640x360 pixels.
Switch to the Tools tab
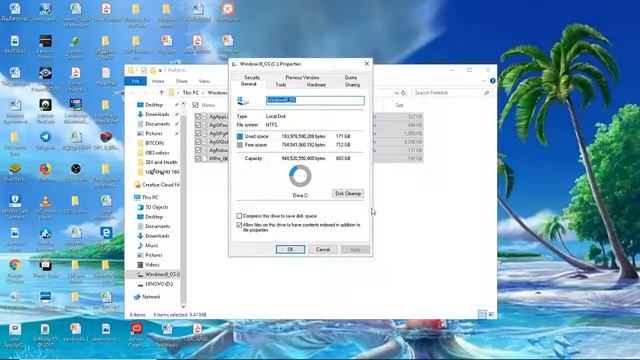[x=281, y=84]
